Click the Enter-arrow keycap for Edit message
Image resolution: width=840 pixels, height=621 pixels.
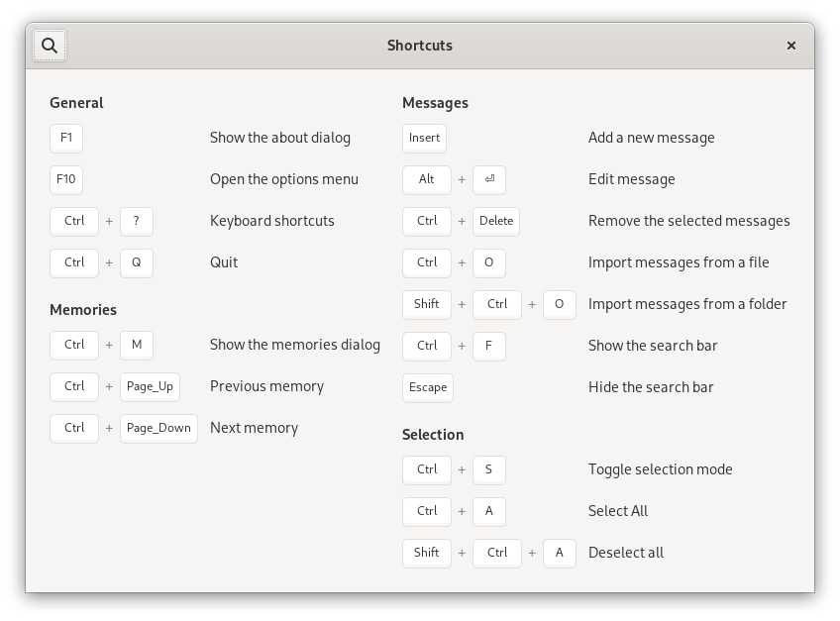(489, 179)
